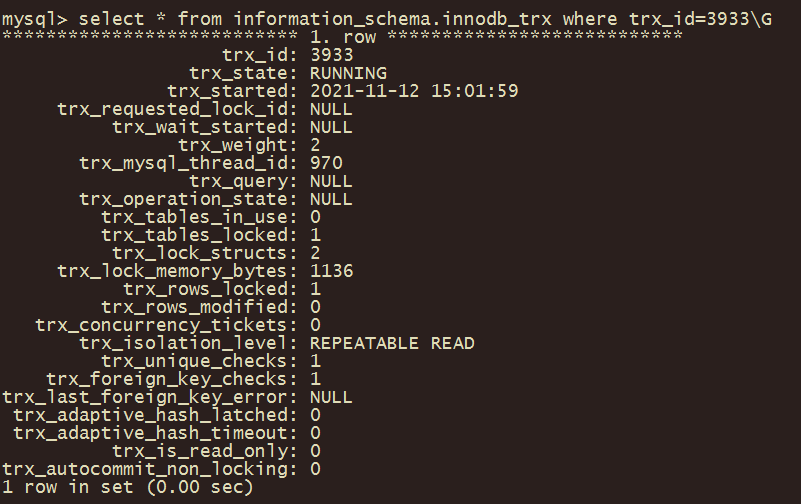Click the trx_mysql_thread_id value 970
The width and height of the screenshot is (801, 504).
[x=326, y=163]
